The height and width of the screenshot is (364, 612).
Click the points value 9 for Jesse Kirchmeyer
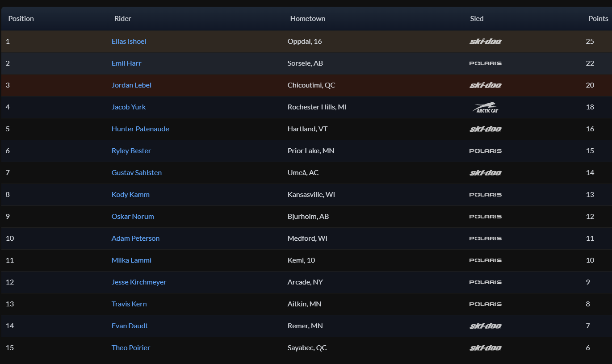(x=588, y=282)
